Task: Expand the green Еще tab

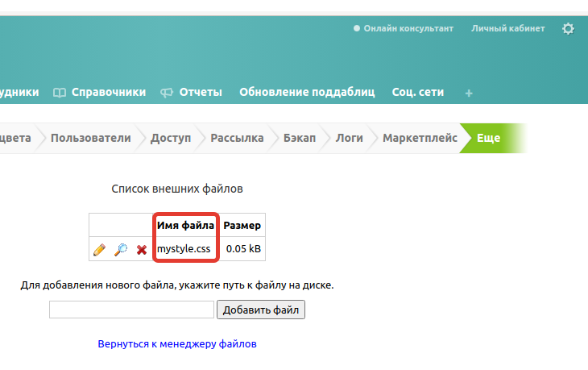Action: coord(488,138)
